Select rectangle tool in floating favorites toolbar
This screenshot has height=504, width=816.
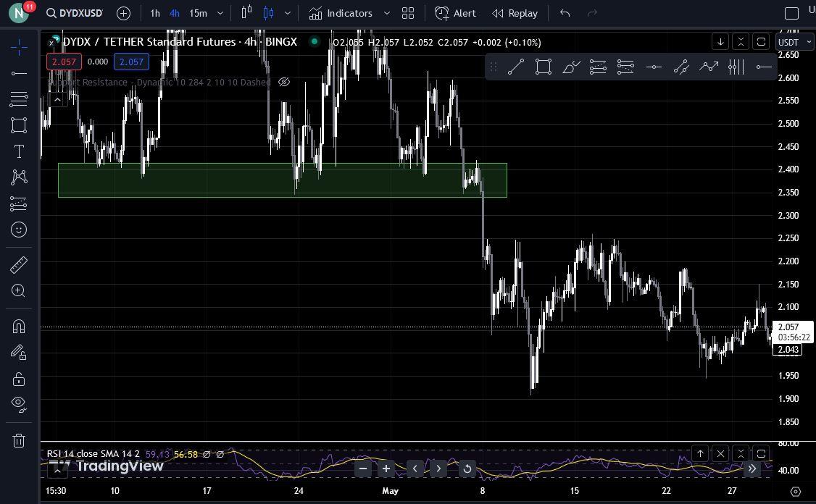(x=544, y=67)
